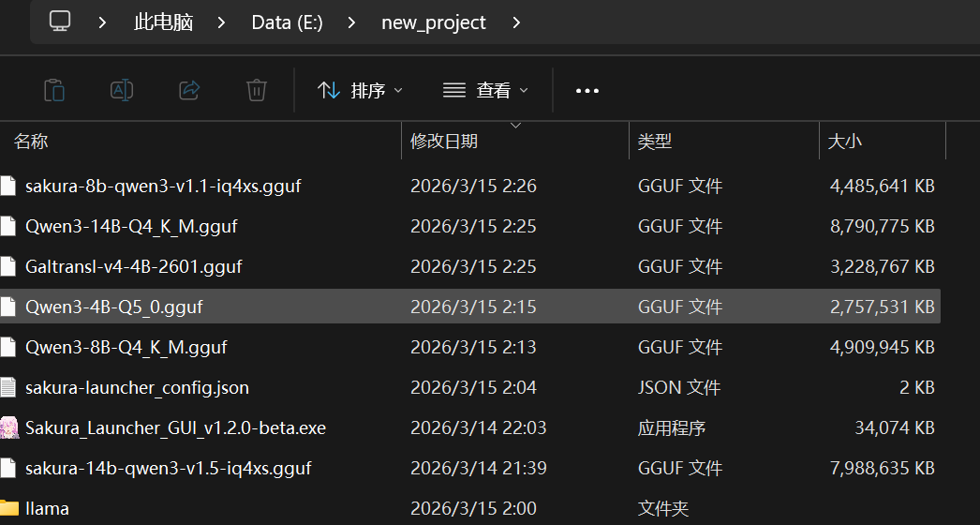Click the 名称 column header
This screenshot has height=525, width=980.
point(32,142)
